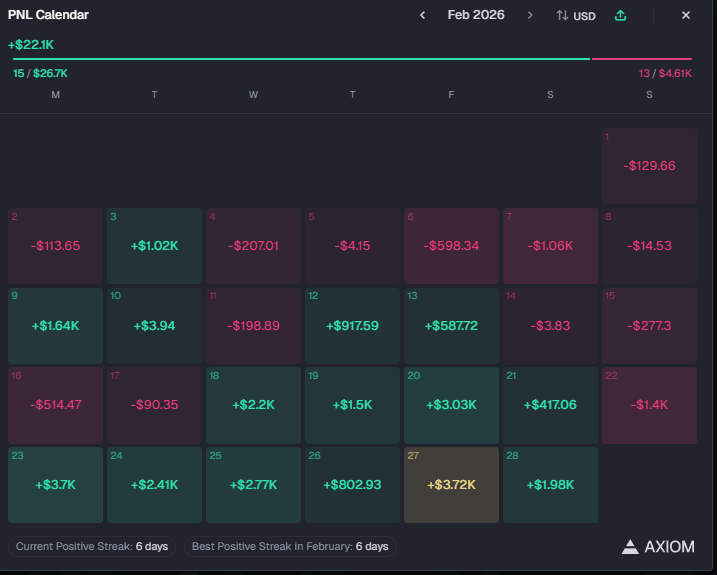Pick day 14 showing -$3.83
Screen dimensions: 717x575
tap(550, 326)
